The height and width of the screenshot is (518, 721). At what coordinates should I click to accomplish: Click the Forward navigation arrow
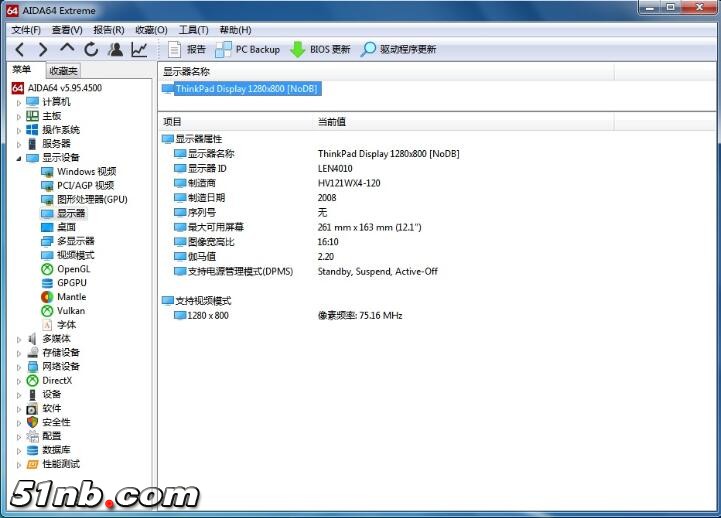pos(43,49)
